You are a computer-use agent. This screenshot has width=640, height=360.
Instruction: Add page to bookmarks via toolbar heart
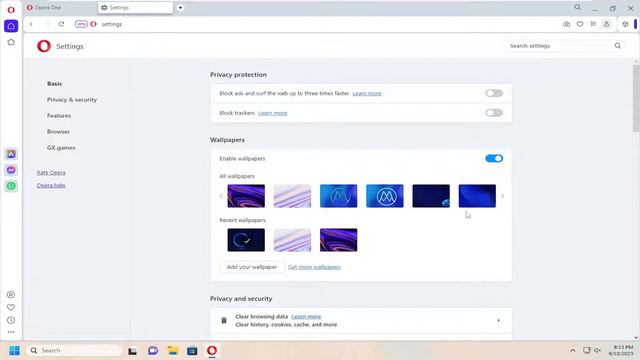point(580,24)
